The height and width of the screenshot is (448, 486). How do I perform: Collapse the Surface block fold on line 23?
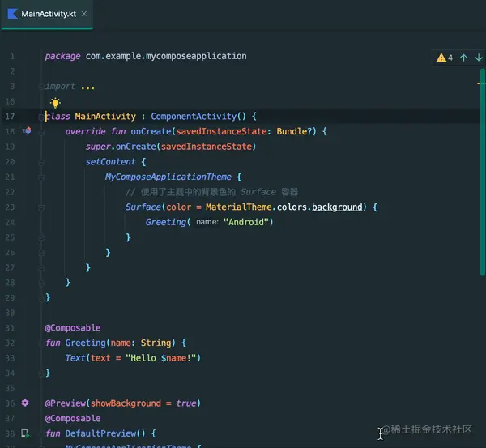pos(41,207)
